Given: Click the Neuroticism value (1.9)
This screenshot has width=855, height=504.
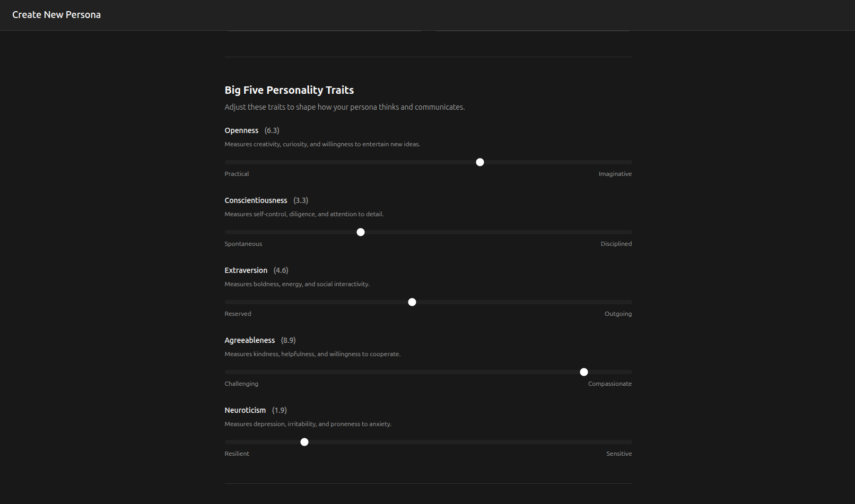Looking at the screenshot, I should coord(280,410).
